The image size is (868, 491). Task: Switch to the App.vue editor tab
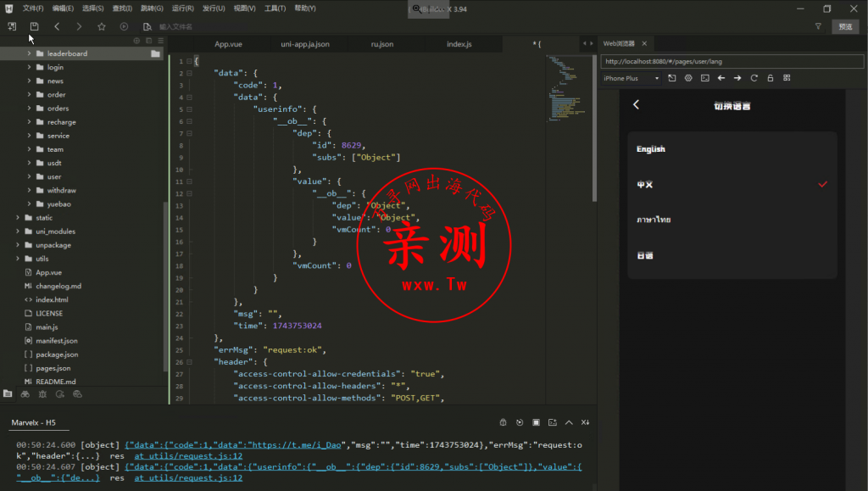(x=229, y=44)
